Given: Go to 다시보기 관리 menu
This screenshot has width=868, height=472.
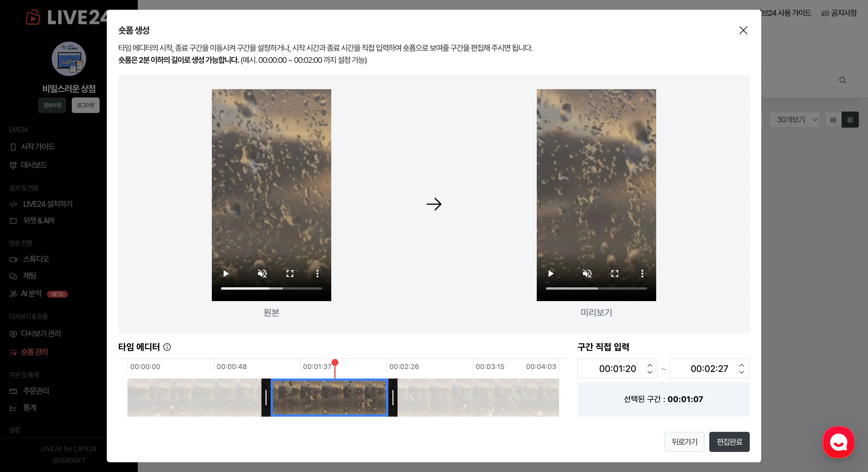Looking at the screenshot, I should (x=41, y=333).
